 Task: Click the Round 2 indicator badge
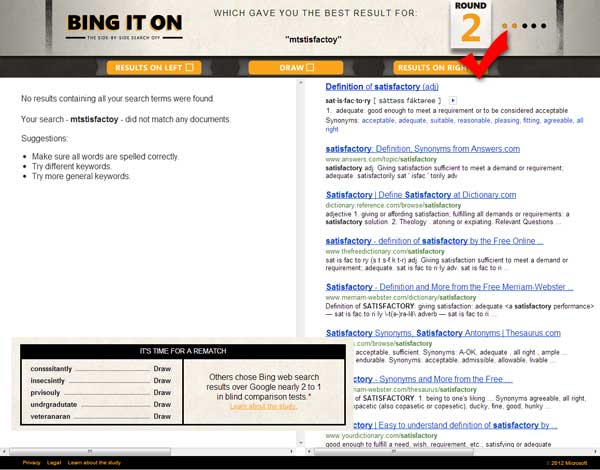tap(471, 23)
